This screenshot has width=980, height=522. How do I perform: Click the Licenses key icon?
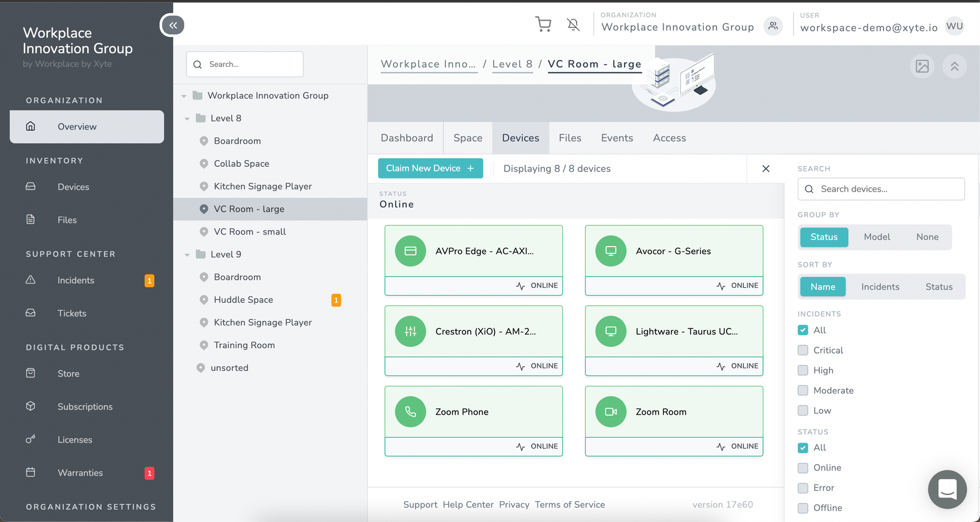click(30, 440)
